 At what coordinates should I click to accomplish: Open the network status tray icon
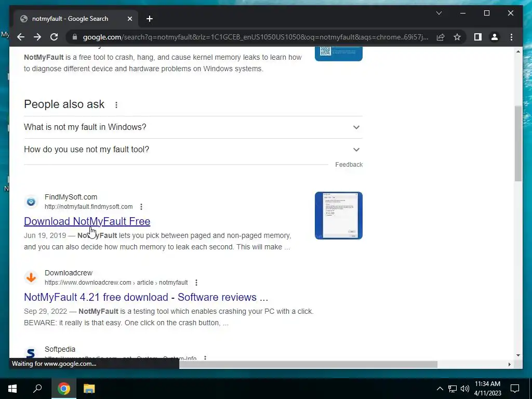(x=453, y=389)
